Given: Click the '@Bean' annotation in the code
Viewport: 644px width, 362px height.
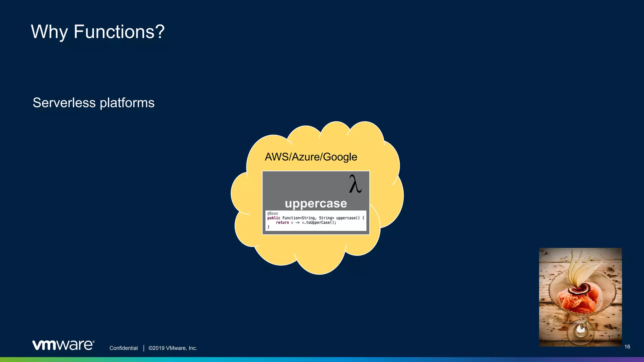Looking at the screenshot, I should point(273,213).
